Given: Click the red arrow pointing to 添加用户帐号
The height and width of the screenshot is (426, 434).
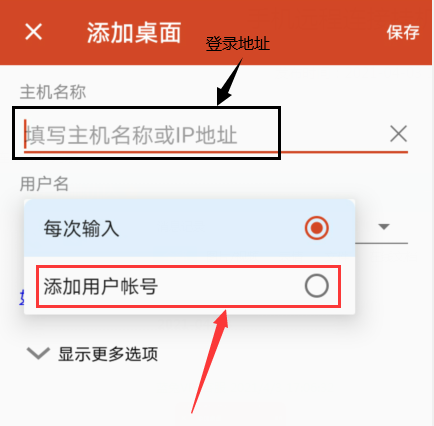Looking at the screenshot, I should point(210,362).
